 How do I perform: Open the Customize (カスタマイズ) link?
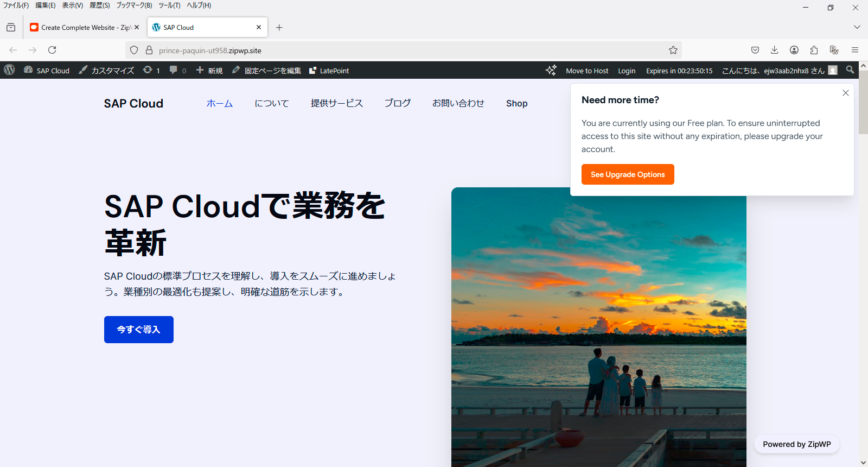coord(106,71)
